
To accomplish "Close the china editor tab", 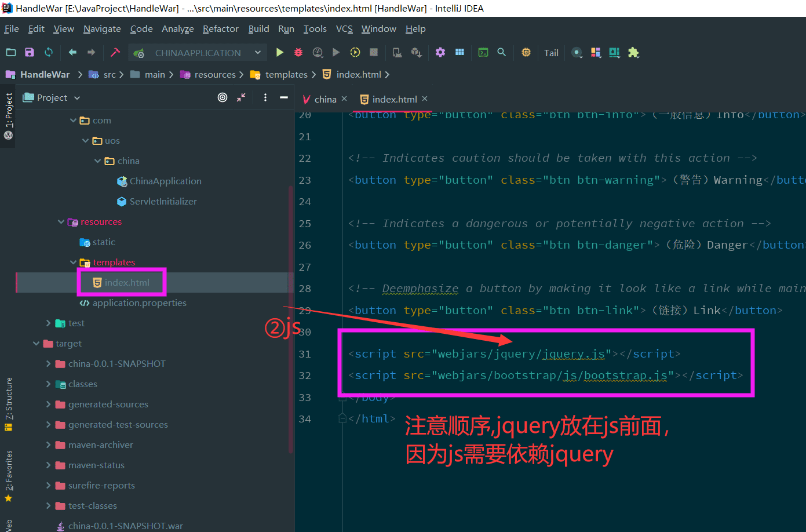I will (344, 99).
